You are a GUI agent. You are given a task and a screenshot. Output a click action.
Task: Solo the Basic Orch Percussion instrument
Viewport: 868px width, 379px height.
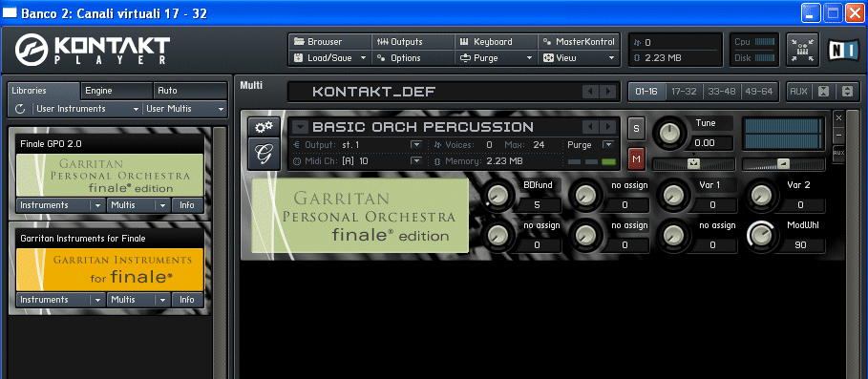pos(636,128)
